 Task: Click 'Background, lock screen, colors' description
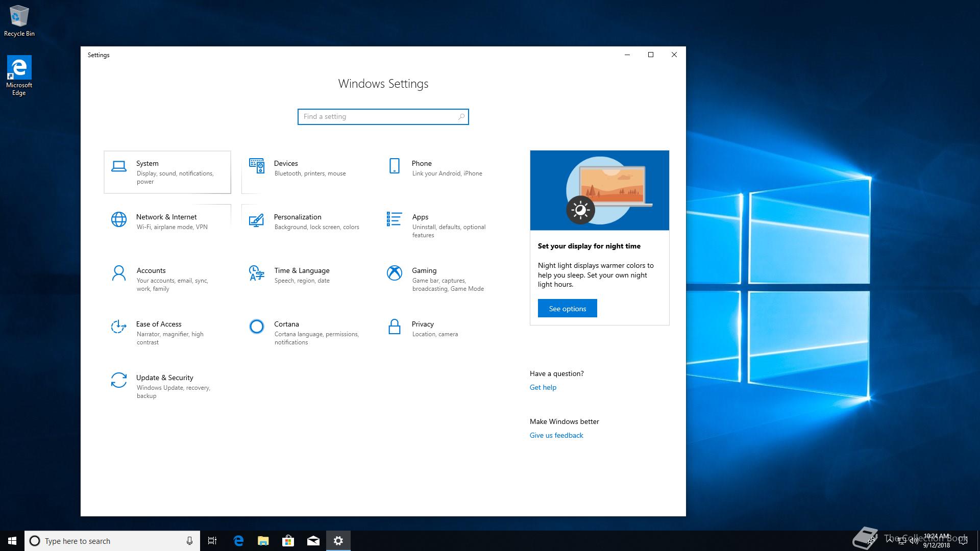click(316, 227)
